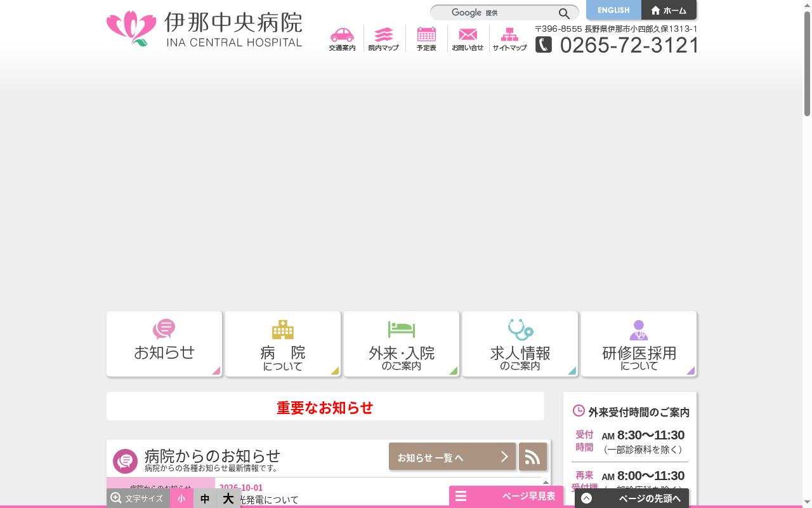Open the 院内マップ icon link
Viewport: 812px width, 508px height.
[x=384, y=39]
